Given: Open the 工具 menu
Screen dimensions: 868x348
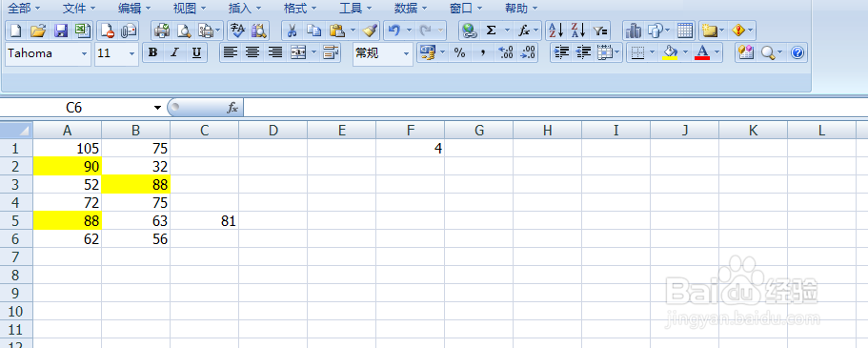Looking at the screenshot, I should pos(355,9).
